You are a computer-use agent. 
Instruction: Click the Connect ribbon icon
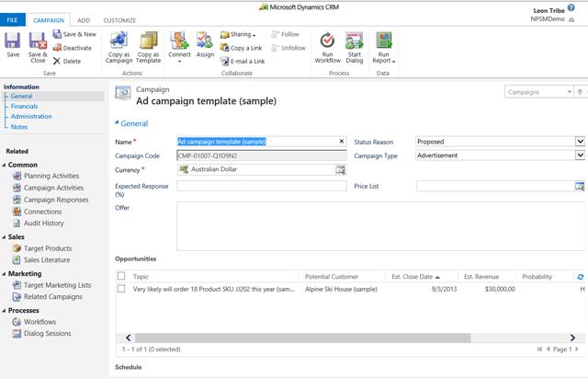[x=179, y=40]
